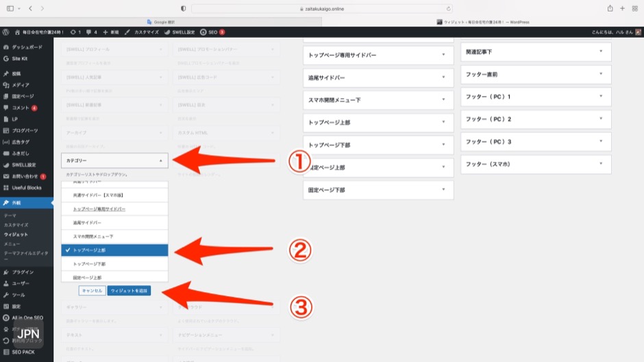Reload the page using Safari's refresh icon
644x362 pixels.
pyautogui.click(x=449, y=9)
